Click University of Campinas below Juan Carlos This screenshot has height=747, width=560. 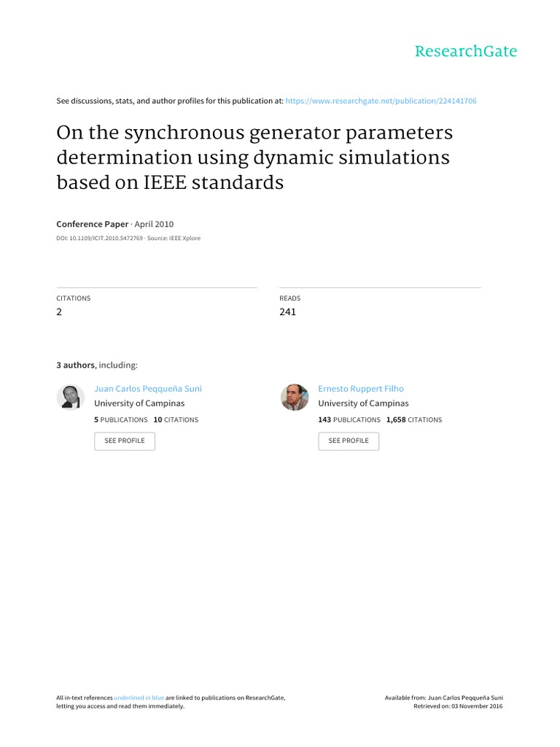[x=139, y=403]
